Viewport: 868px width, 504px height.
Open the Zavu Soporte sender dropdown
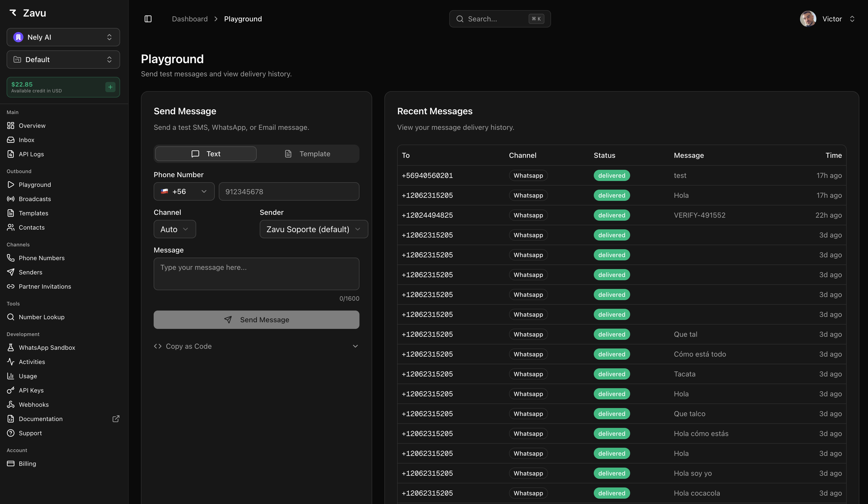(x=313, y=229)
